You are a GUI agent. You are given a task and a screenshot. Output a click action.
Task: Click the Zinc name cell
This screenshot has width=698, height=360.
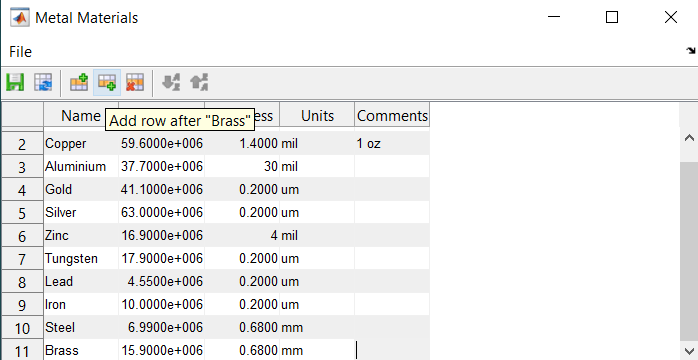pyautogui.click(x=81, y=236)
